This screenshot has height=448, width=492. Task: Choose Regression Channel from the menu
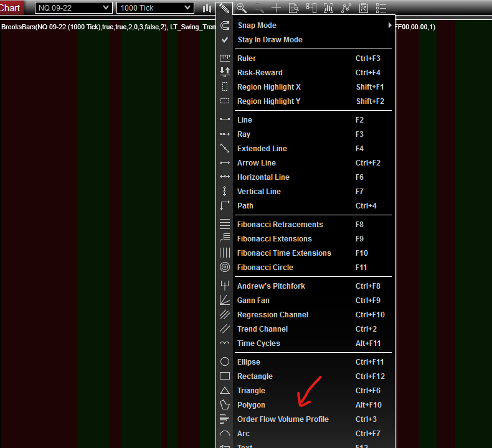click(x=305, y=315)
